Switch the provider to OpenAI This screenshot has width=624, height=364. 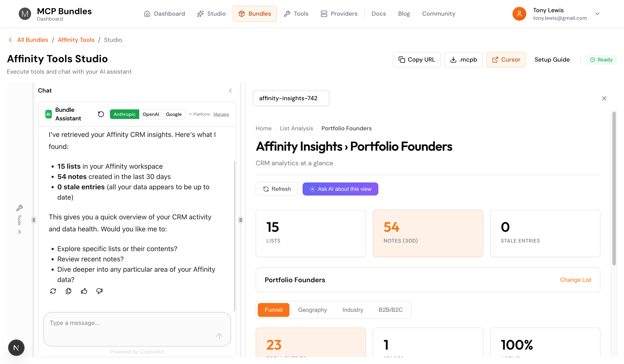coord(151,114)
